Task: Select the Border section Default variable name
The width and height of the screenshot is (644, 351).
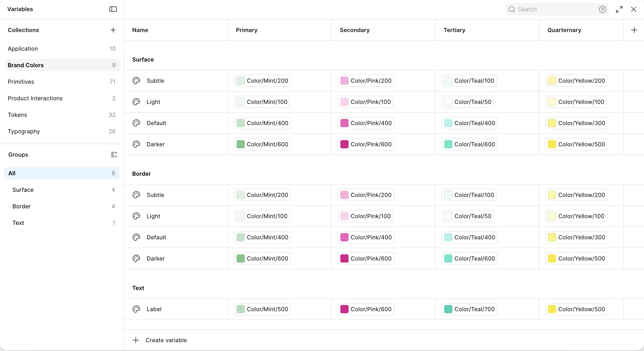Action: (x=156, y=237)
